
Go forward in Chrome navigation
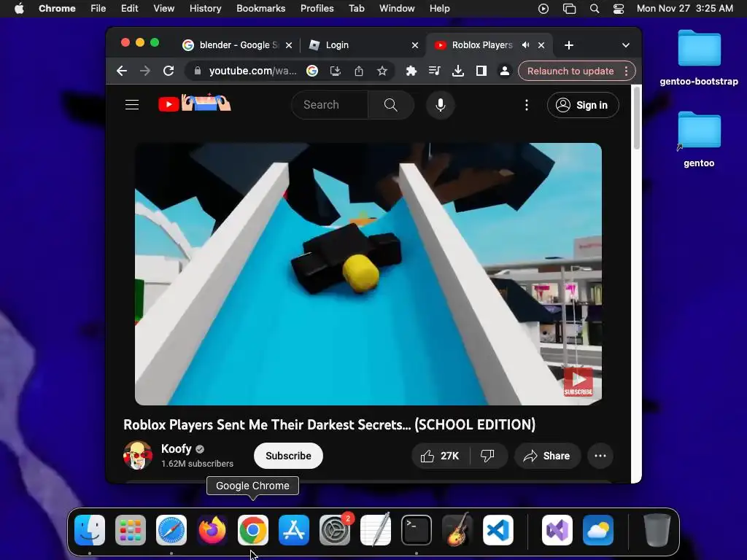145,71
